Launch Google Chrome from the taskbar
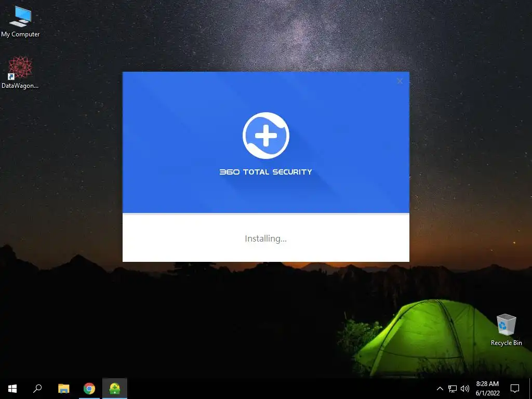 click(89, 389)
